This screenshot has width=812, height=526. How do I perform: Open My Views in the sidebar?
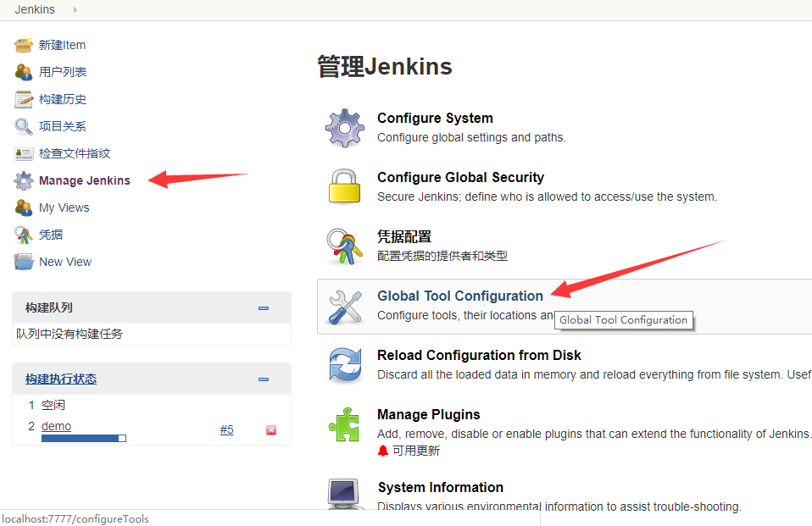click(64, 208)
